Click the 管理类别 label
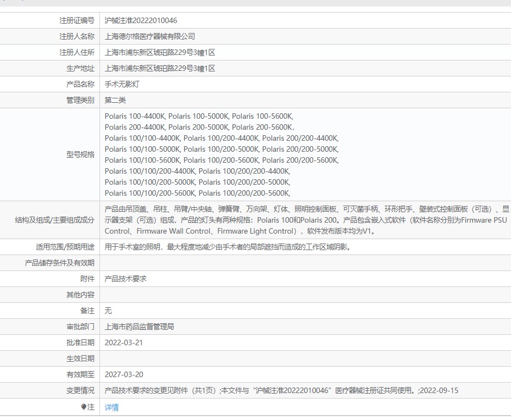This screenshot has width=511, height=420. [x=80, y=100]
